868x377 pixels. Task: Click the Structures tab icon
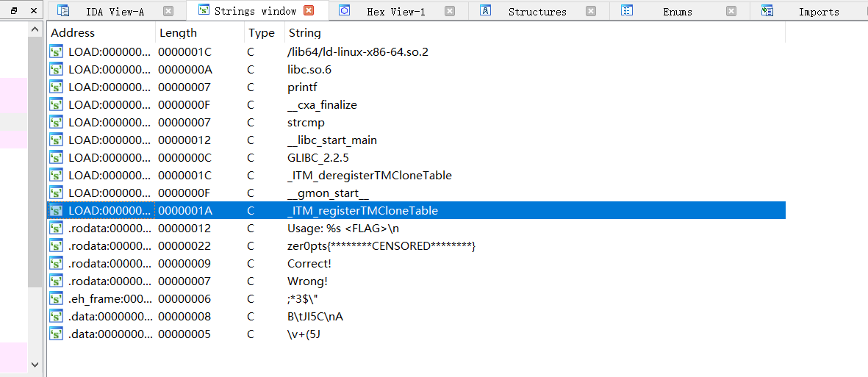pyautogui.click(x=485, y=11)
